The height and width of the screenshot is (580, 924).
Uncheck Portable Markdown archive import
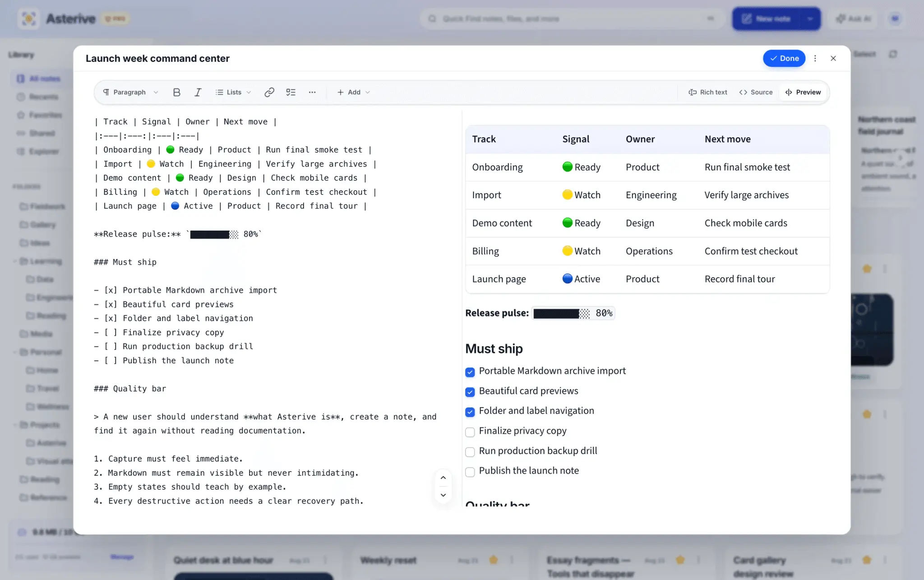(470, 372)
